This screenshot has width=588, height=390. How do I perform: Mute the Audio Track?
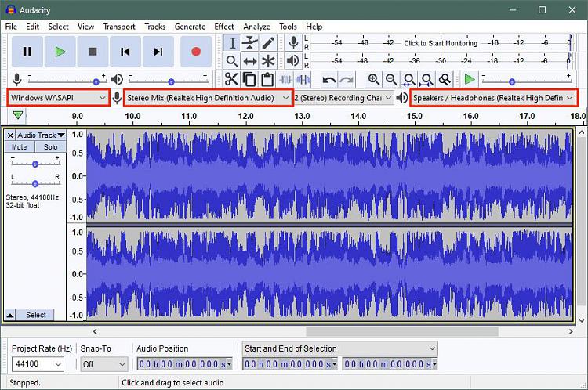click(20, 147)
